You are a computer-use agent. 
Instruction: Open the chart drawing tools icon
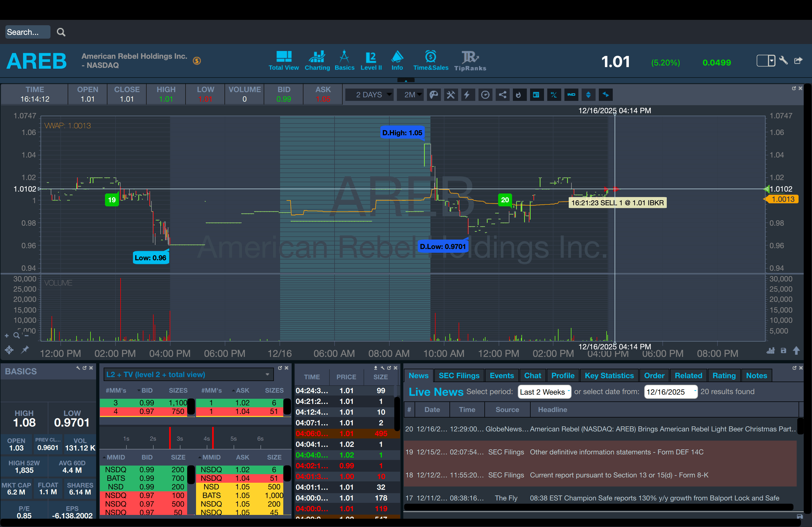coord(451,95)
